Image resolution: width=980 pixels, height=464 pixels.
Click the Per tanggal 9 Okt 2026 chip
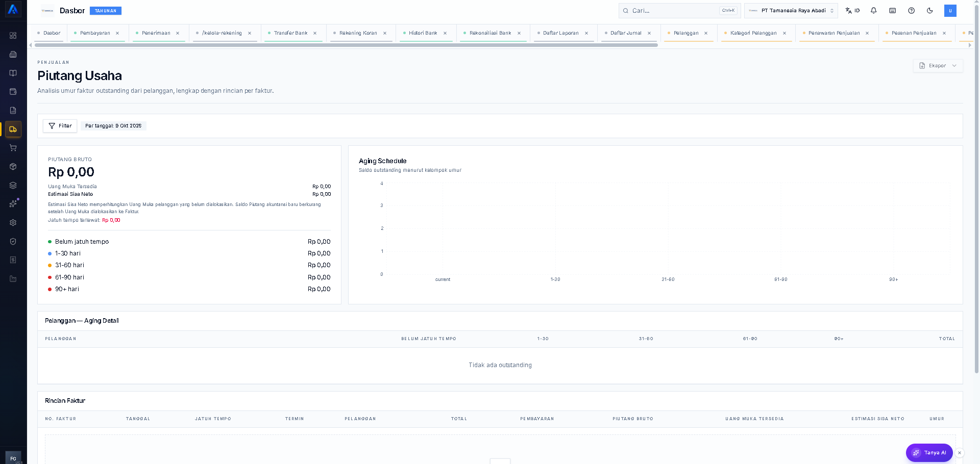point(113,126)
